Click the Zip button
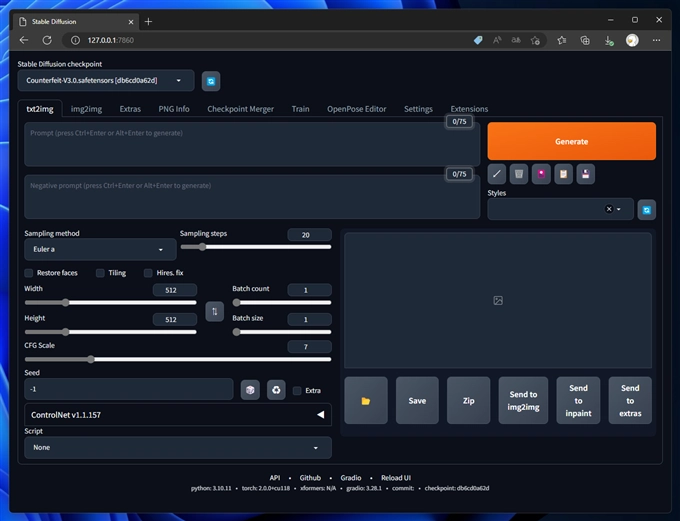Image resolution: width=680 pixels, height=521 pixels. tap(468, 400)
